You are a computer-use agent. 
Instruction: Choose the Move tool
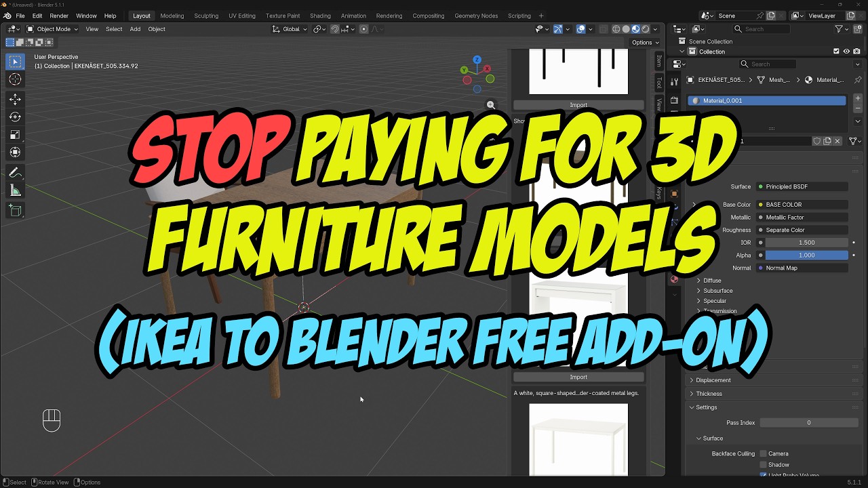(x=15, y=100)
